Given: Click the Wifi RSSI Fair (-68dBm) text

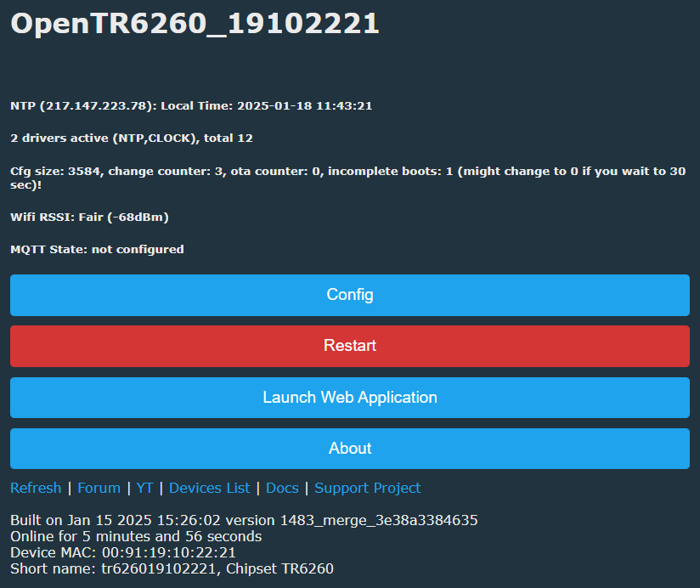Looking at the screenshot, I should pyautogui.click(x=89, y=217).
